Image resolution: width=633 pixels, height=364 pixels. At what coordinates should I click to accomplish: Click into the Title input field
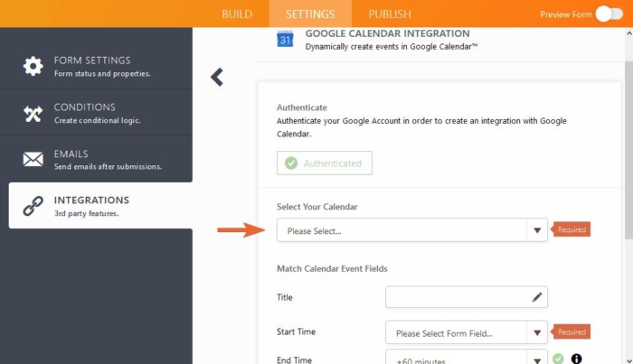point(467,297)
